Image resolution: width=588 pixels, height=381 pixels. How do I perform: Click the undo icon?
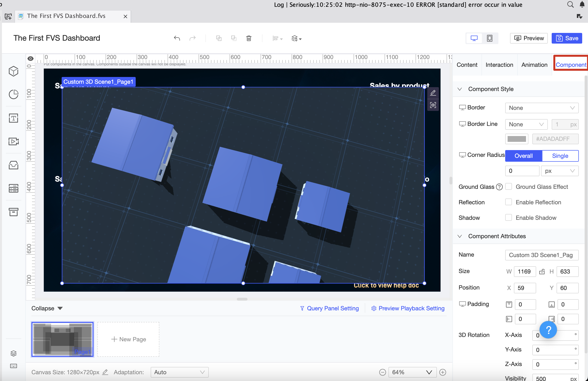click(x=177, y=38)
